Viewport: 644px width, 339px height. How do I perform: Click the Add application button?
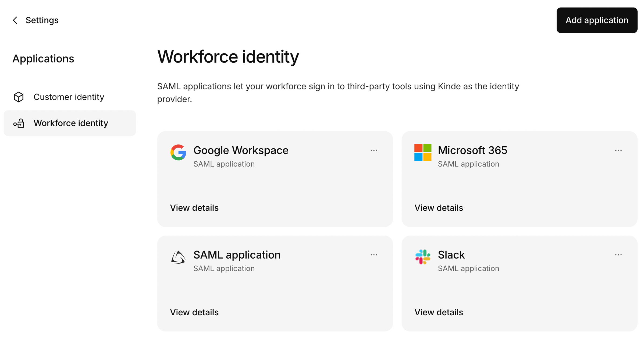pos(597,20)
